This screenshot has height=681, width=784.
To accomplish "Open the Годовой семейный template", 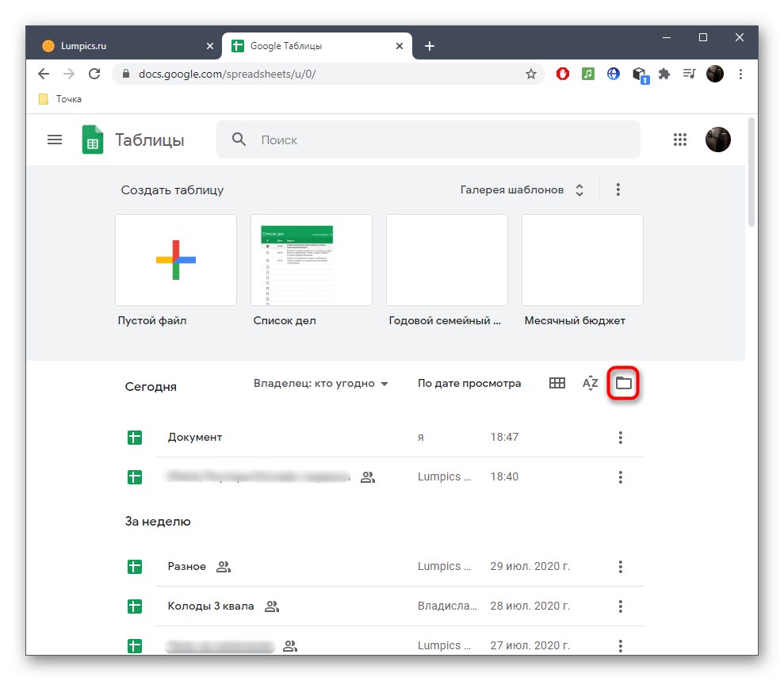I will click(x=446, y=260).
